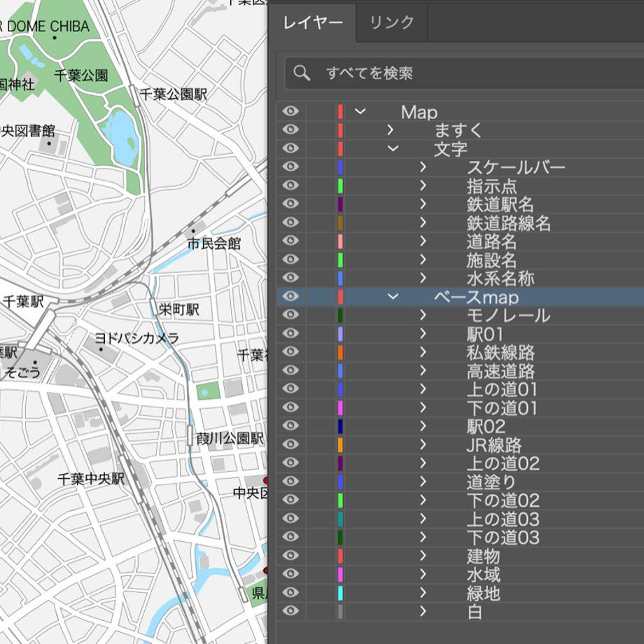
Task: Click the magnifier icon in the layer search
Action: tap(302, 73)
